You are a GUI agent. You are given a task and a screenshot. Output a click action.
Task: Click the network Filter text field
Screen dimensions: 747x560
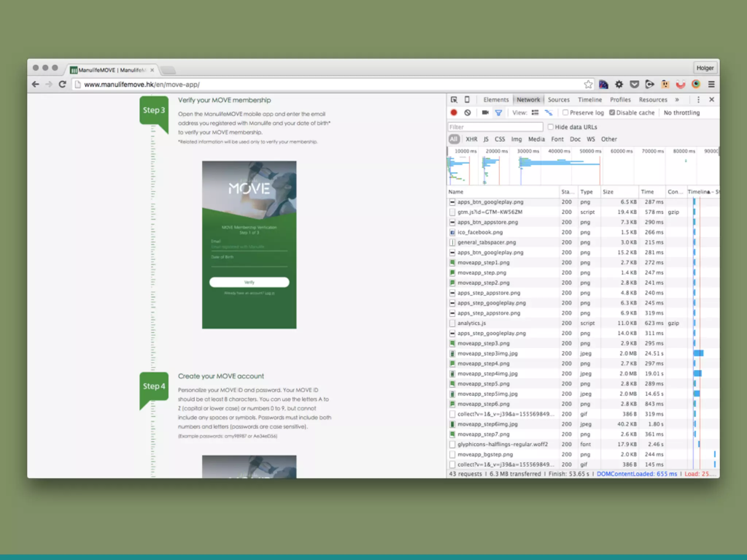point(495,127)
